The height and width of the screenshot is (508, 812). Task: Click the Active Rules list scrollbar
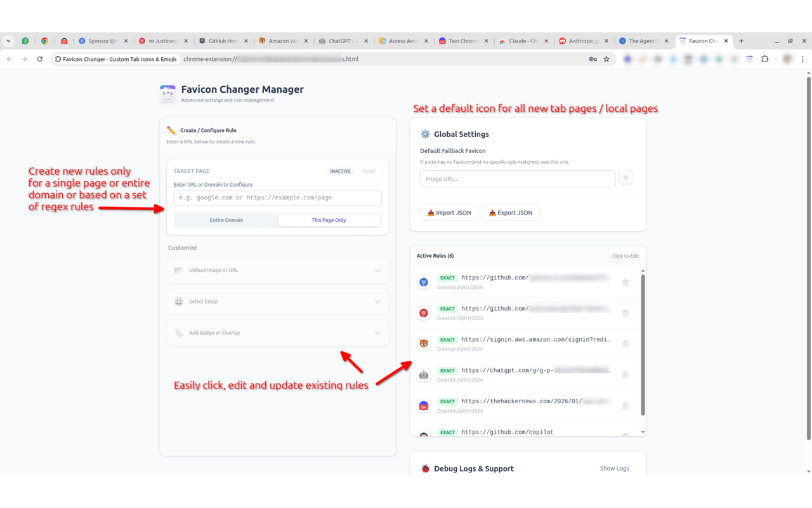pos(643,345)
